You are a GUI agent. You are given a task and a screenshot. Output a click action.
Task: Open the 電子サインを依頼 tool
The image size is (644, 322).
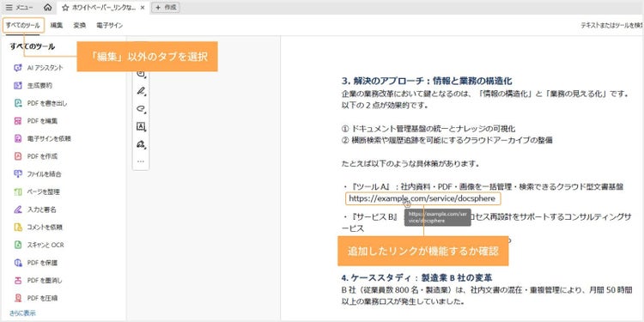pos(42,139)
